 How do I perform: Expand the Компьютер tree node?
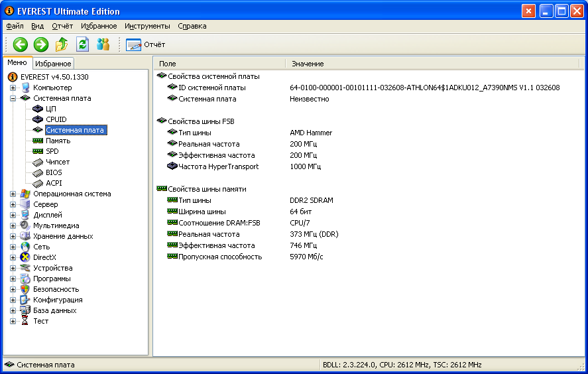tap(13, 88)
